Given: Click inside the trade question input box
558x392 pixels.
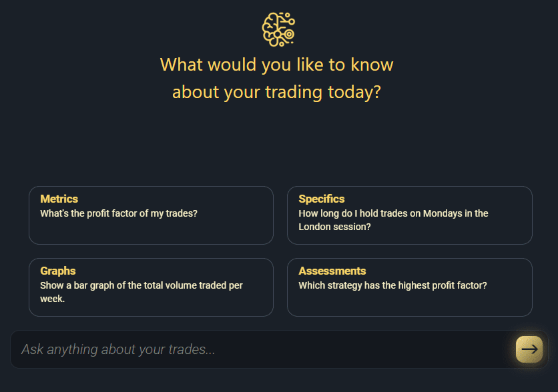Looking at the screenshot, I should (267, 349).
